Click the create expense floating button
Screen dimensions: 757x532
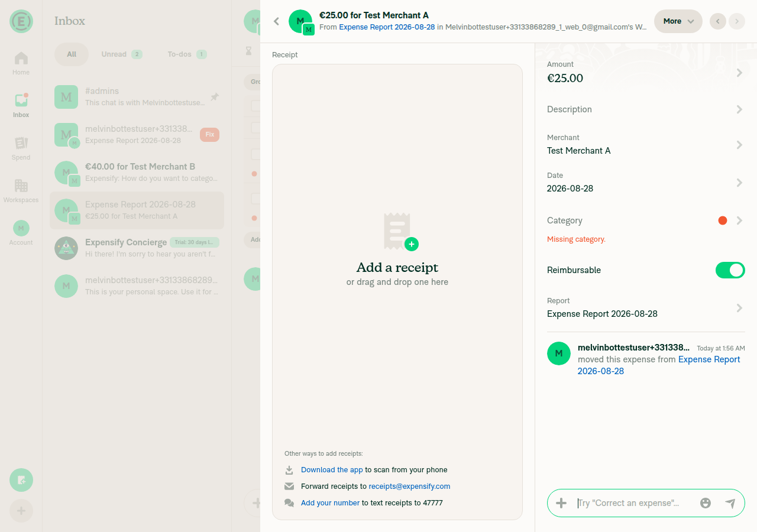(x=21, y=480)
